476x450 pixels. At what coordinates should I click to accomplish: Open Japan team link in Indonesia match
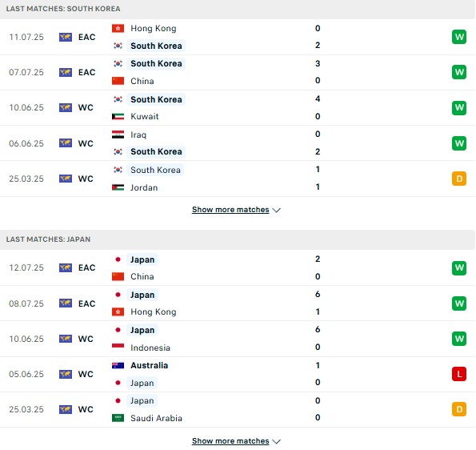pos(142,330)
